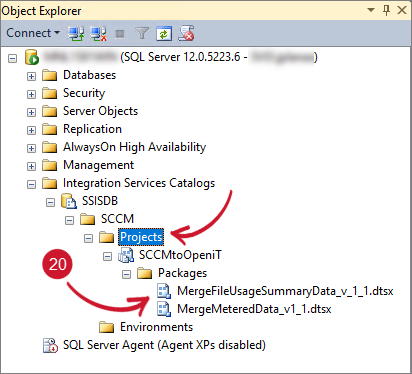Click the Projects folder icon

click(x=107, y=237)
